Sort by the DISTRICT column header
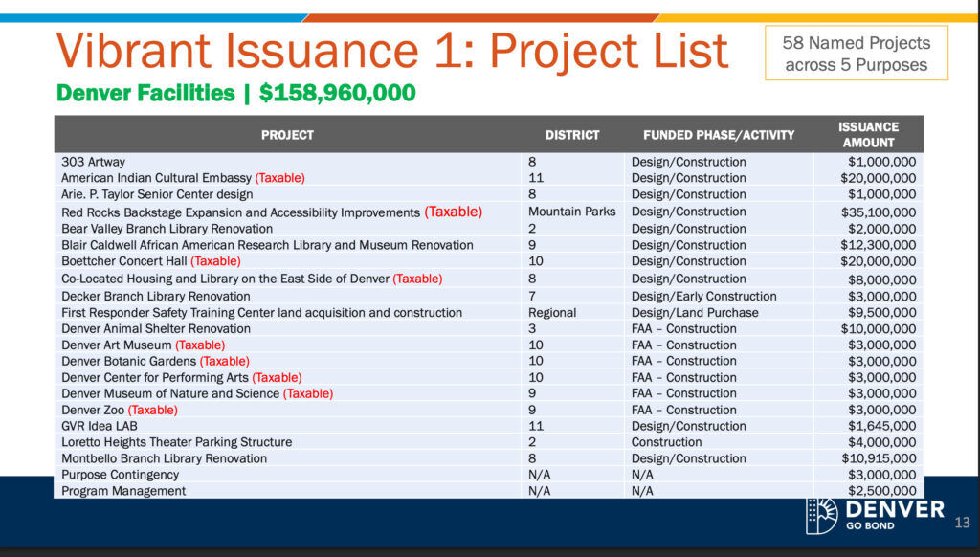 [x=572, y=135]
